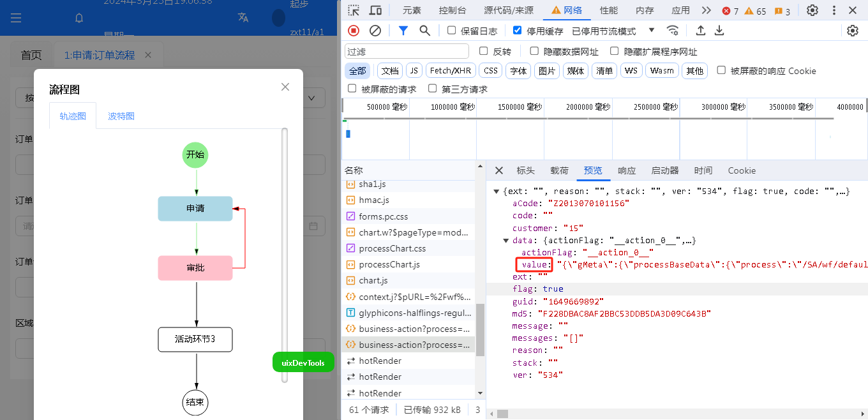Switch to 性能 DevTools tab

coord(609,10)
